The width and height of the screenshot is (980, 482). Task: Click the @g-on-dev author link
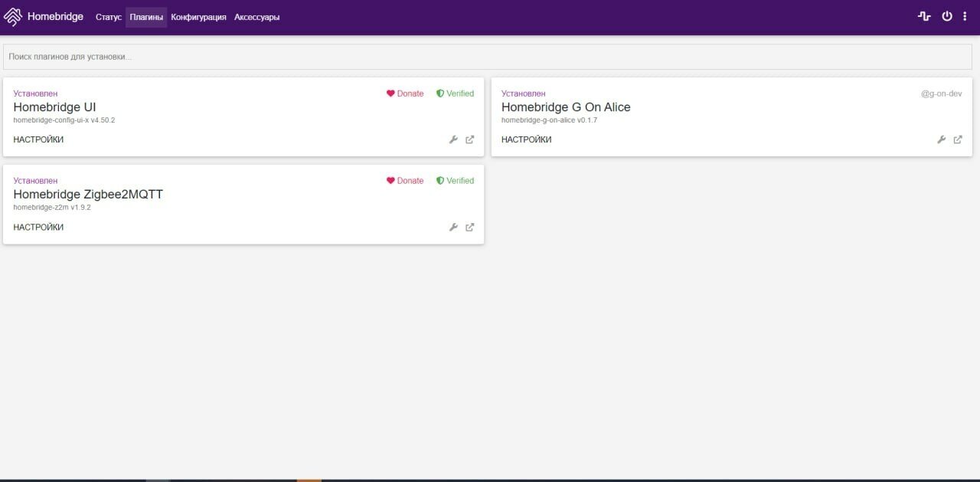tap(941, 93)
